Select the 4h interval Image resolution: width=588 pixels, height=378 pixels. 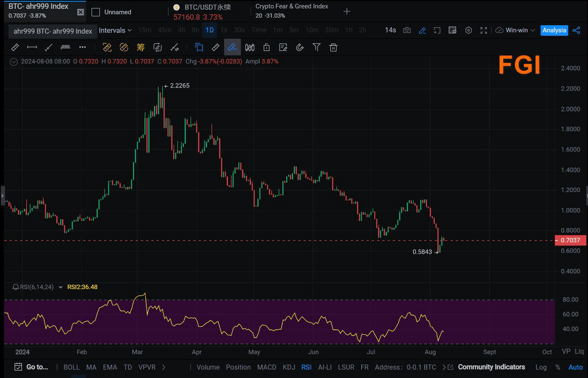tap(181, 30)
